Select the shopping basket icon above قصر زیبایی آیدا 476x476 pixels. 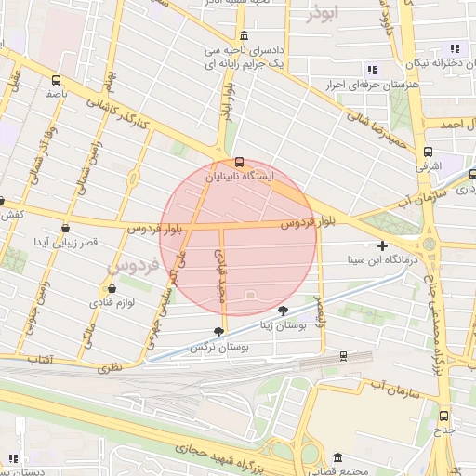point(65,229)
